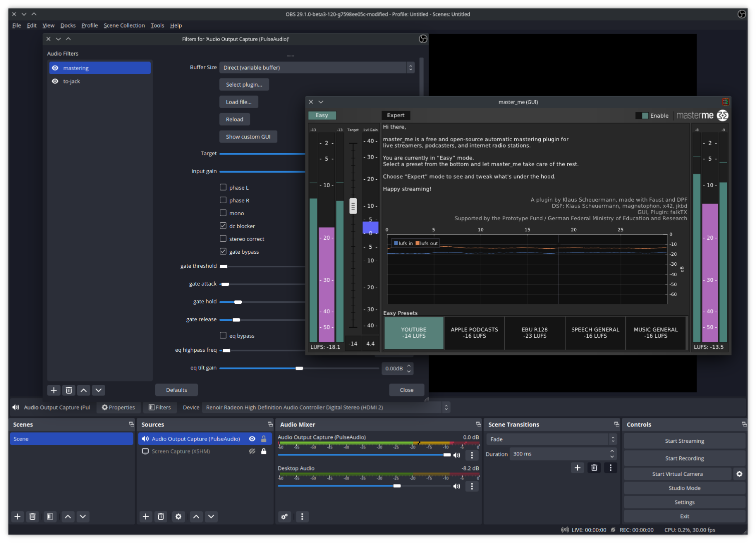Adjust the Desktop Audio volume slider
The height and width of the screenshot is (543, 756).
(x=397, y=486)
